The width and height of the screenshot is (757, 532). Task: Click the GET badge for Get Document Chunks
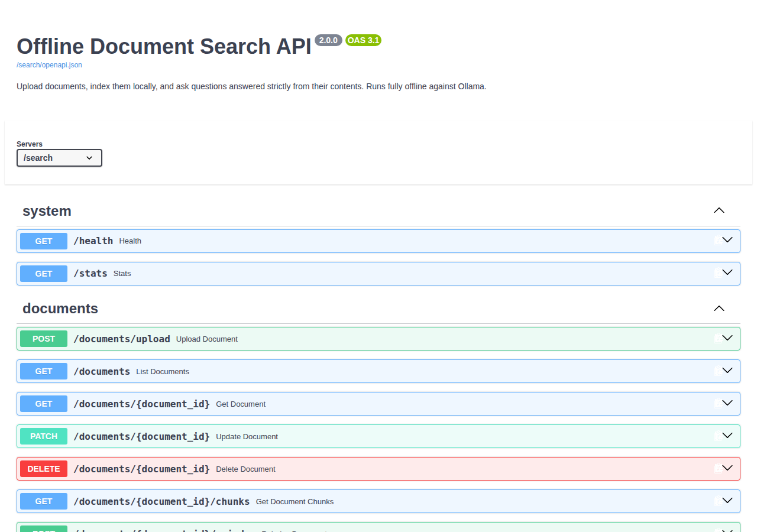pos(44,501)
